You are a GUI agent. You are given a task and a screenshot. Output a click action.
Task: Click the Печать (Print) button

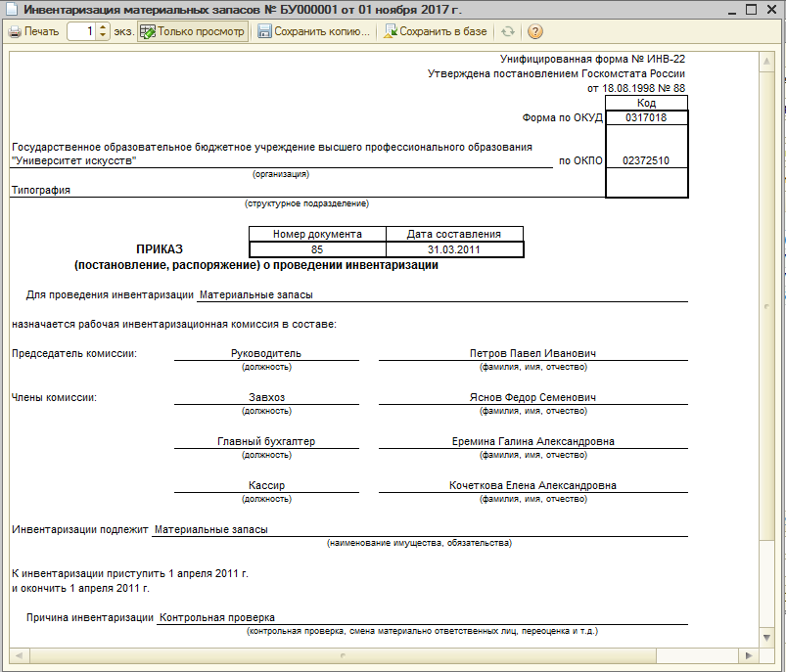(x=34, y=31)
